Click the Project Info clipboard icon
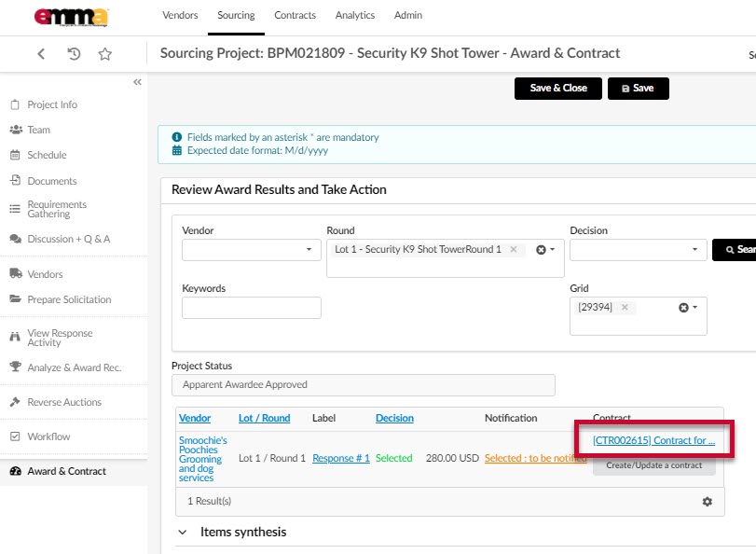The width and height of the screenshot is (756, 554). 16,104
